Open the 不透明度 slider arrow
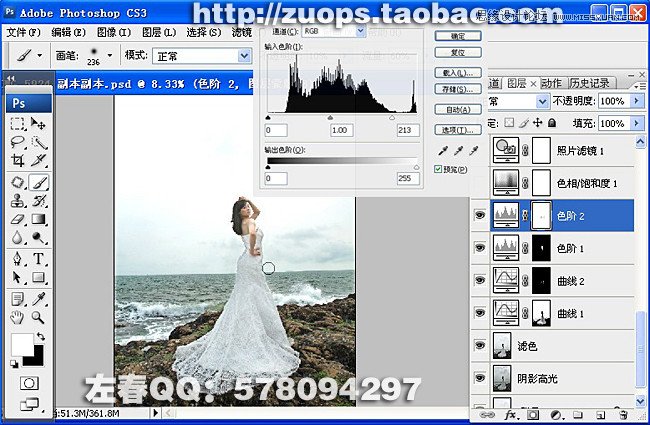 click(x=636, y=101)
